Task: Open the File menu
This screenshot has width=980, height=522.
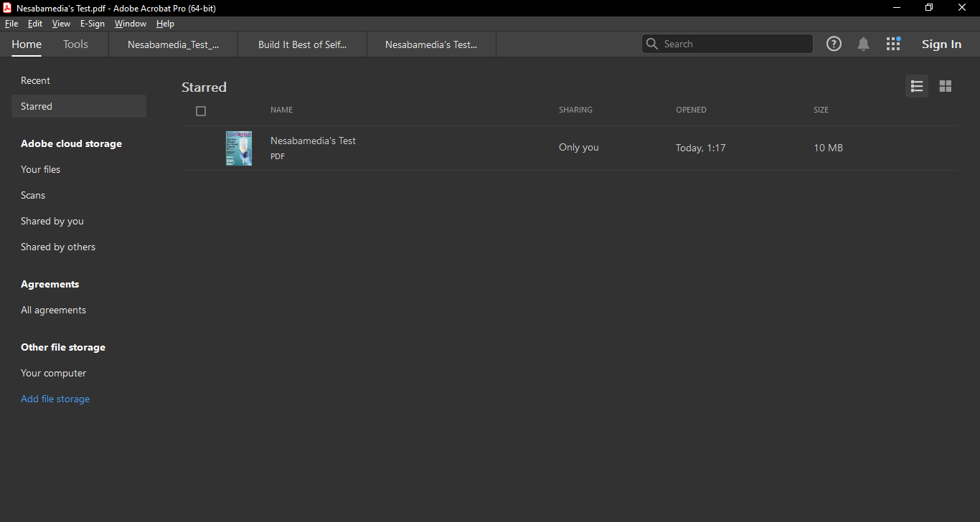Action: [11, 24]
